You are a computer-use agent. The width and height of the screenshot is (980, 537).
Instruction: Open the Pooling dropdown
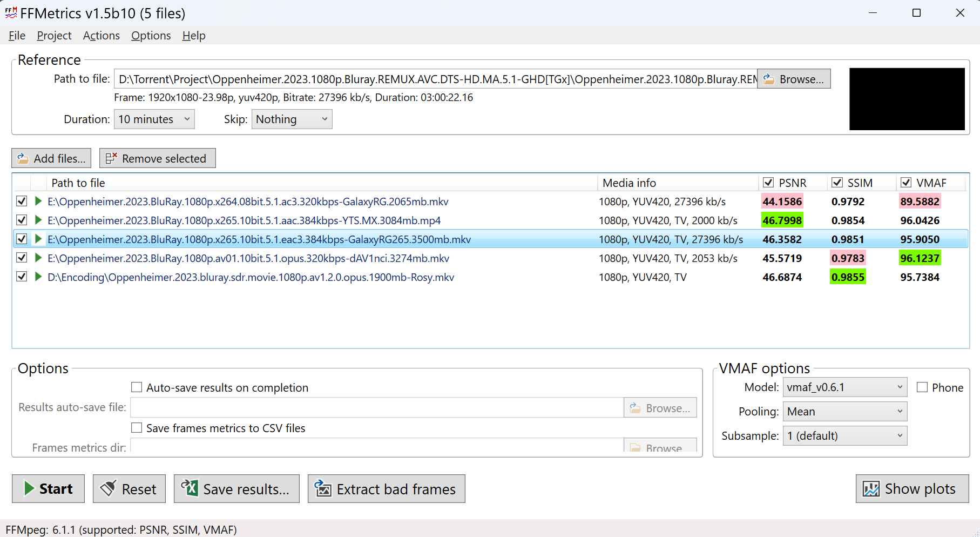pos(845,412)
